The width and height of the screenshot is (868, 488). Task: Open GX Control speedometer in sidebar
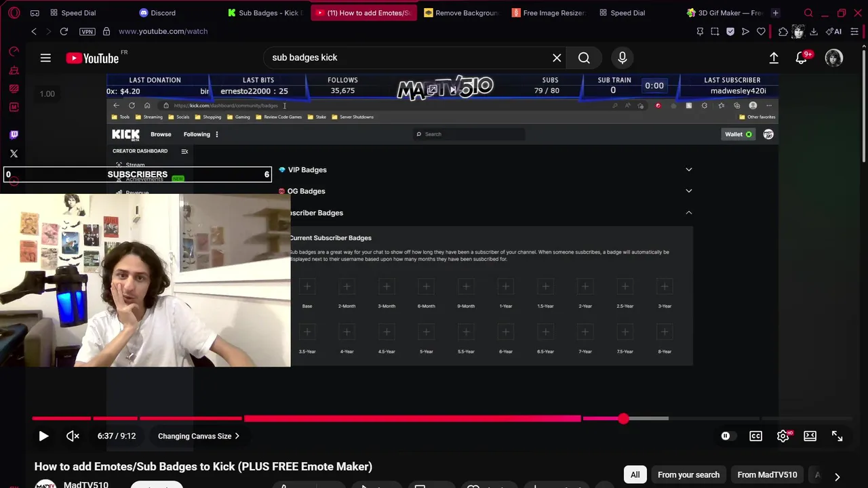point(14,52)
